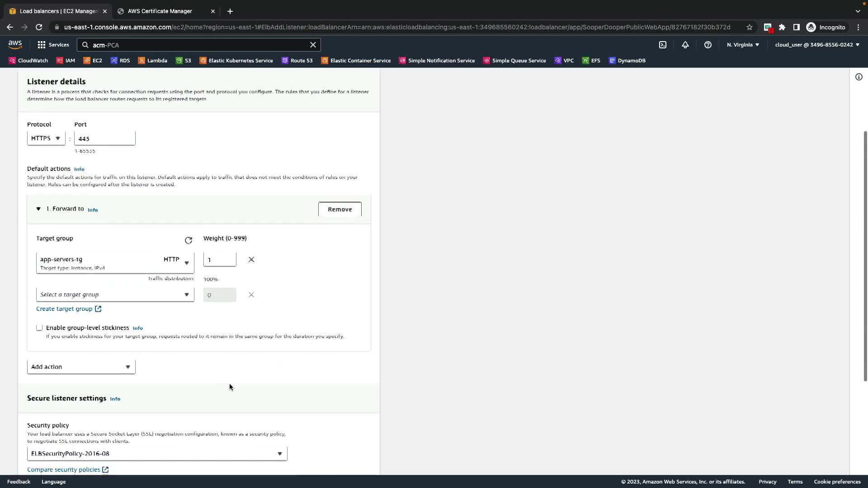Open the AWS support help icon

tap(708, 45)
